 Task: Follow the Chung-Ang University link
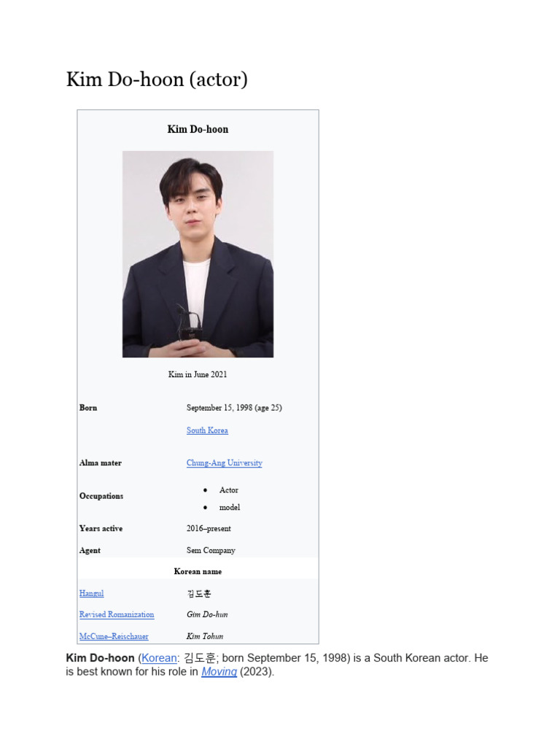pyautogui.click(x=225, y=462)
